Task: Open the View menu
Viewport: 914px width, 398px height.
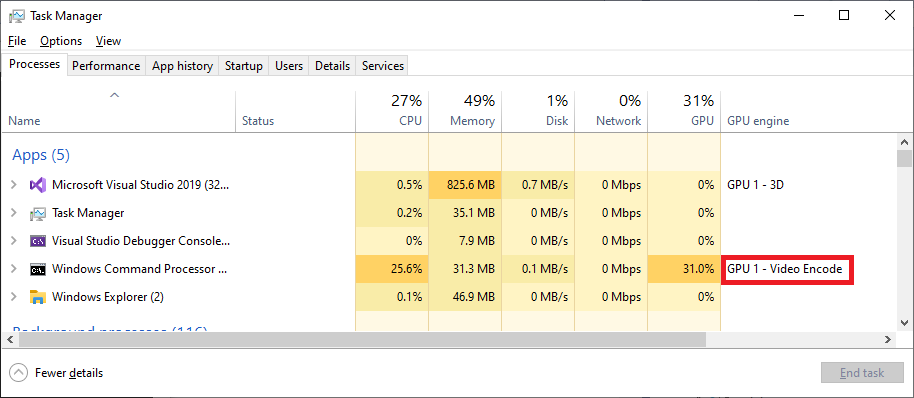Action: [108, 41]
